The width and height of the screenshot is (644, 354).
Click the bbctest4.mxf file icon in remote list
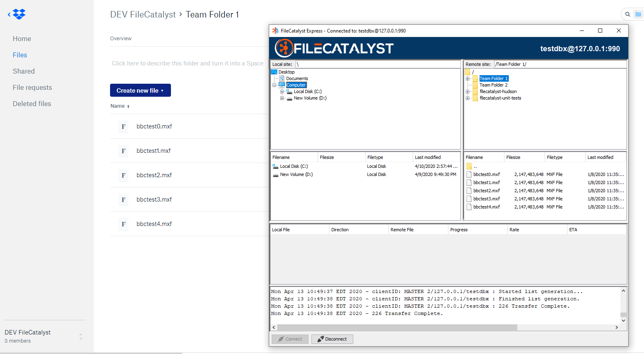click(x=469, y=207)
